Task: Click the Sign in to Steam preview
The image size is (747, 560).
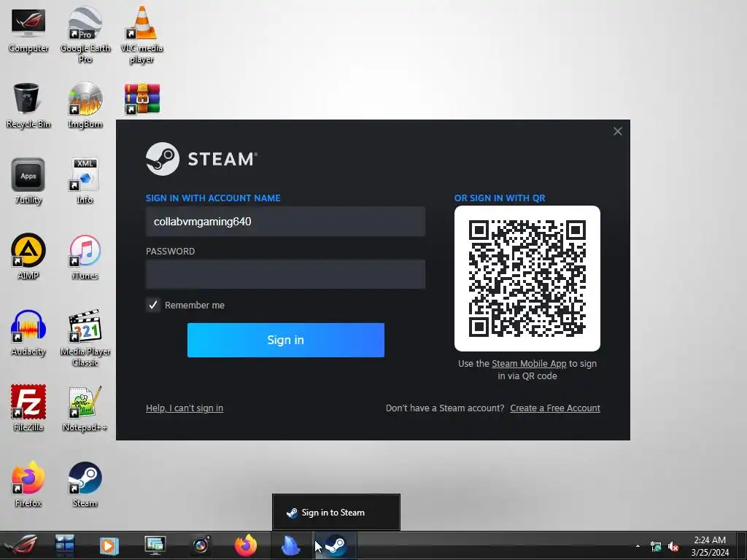Action: coord(336,513)
